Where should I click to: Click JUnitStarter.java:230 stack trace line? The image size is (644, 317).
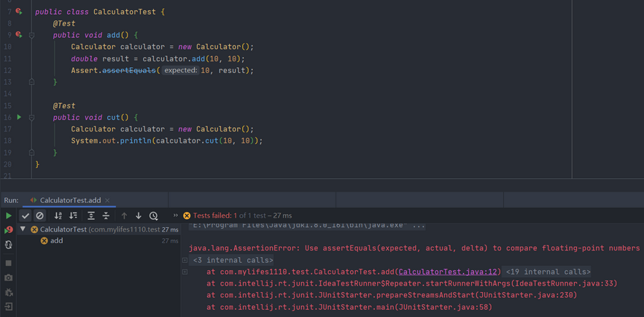click(392, 295)
